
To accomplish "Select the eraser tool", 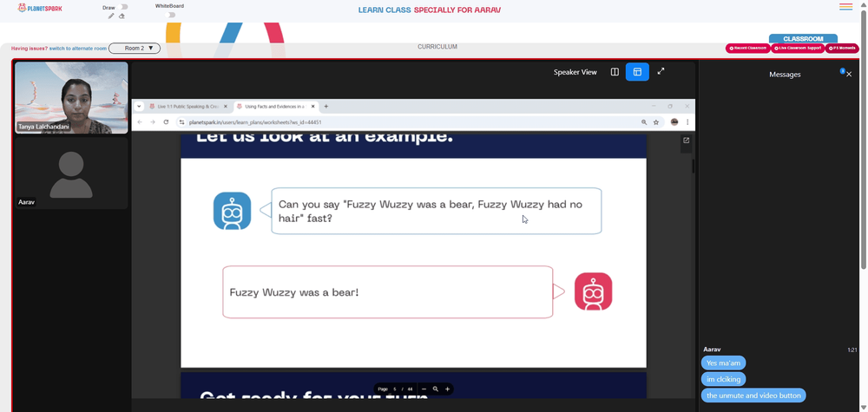I will pyautogui.click(x=122, y=16).
